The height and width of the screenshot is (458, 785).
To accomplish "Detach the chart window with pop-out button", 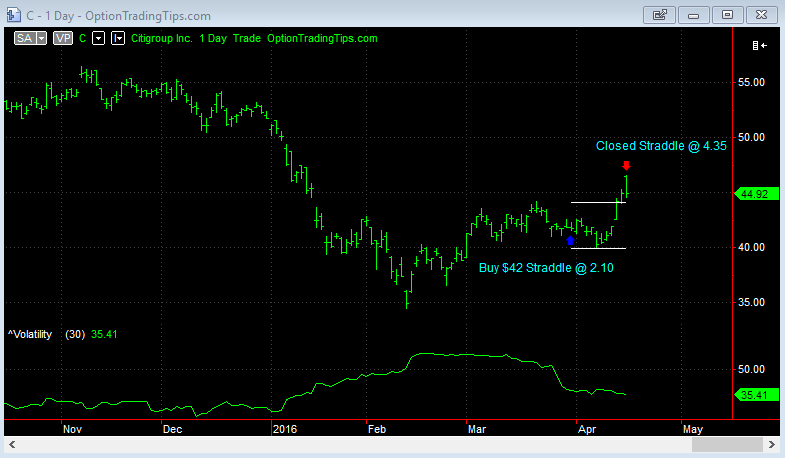I will pos(659,15).
